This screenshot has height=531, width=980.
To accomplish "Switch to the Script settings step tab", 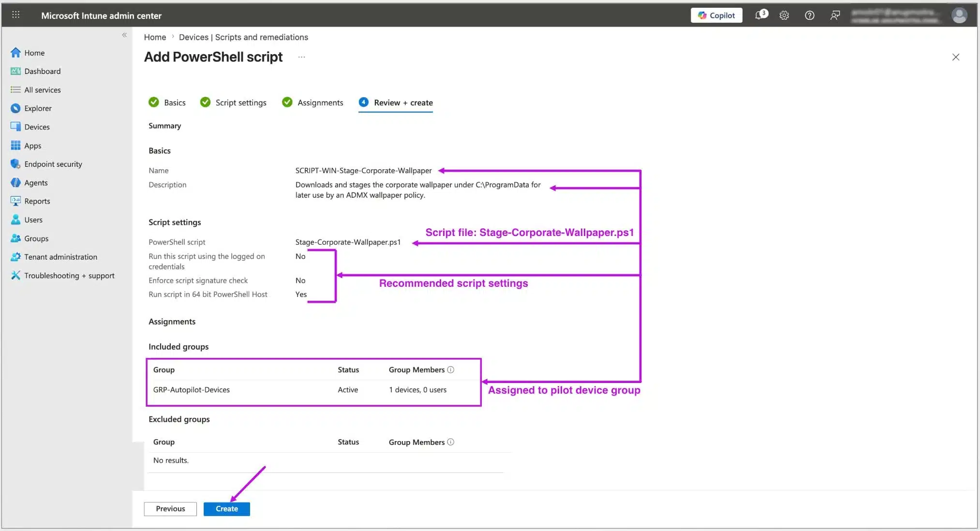I will coord(233,103).
